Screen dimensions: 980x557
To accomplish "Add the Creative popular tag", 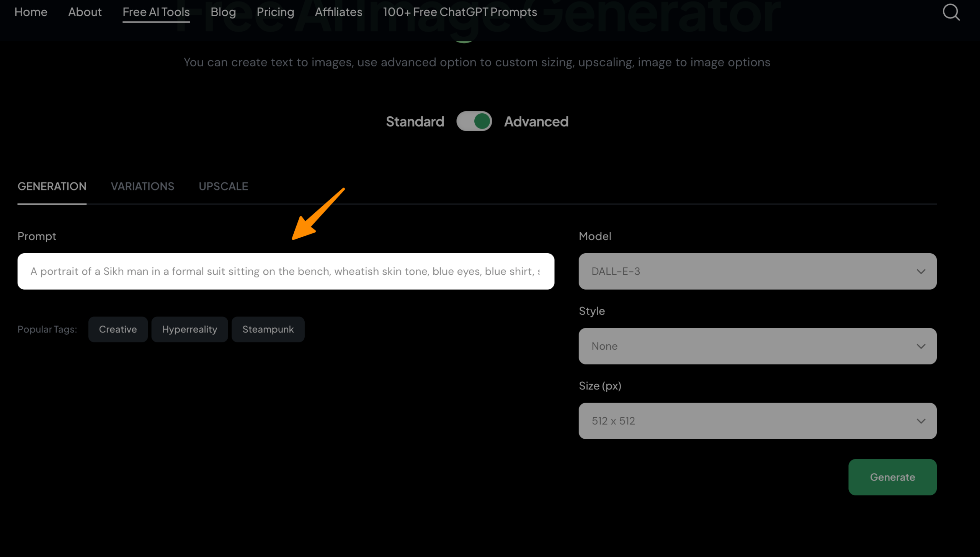I will 118,329.
